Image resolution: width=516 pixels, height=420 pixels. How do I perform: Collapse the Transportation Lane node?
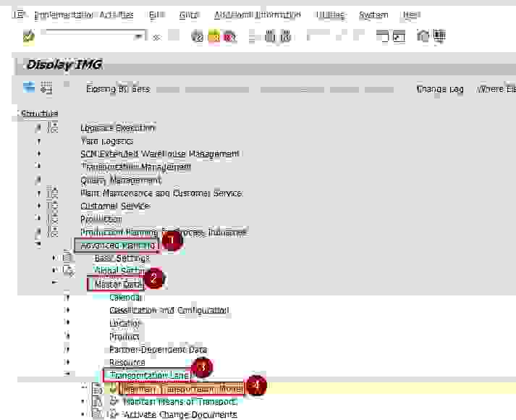click(67, 373)
